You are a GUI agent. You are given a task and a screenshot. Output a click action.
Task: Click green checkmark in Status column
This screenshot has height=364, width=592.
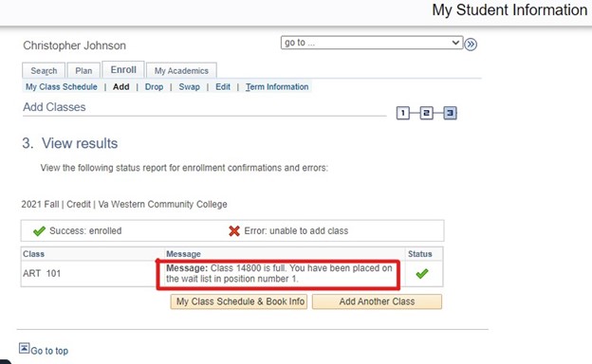[422, 273]
